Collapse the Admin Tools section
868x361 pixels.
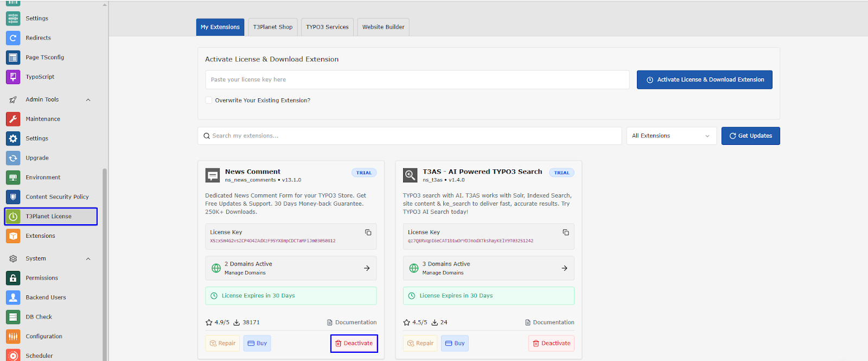[x=88, y=100]
